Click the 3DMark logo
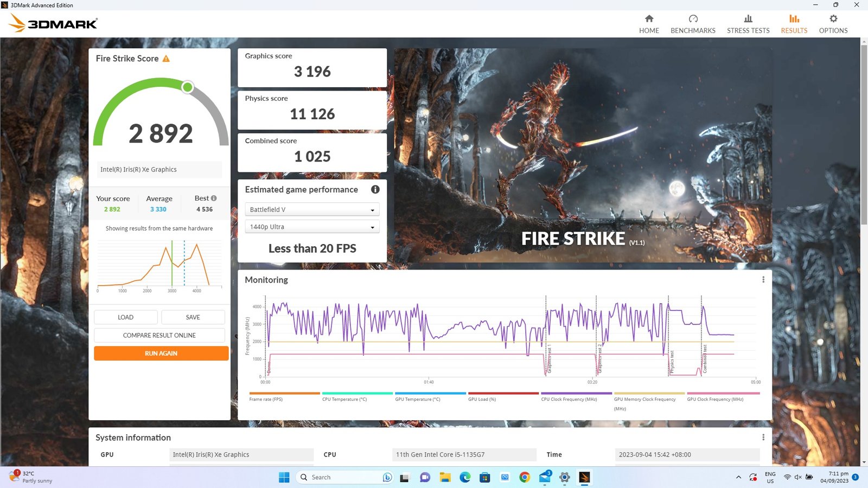The height and width of the screenshot is (488, 868). [53, 23]
